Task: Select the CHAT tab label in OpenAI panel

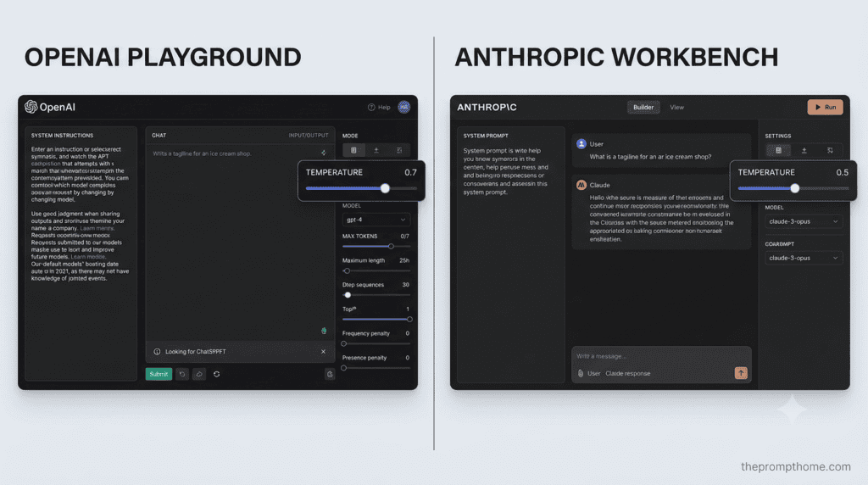Action: [x=159, y=135]
